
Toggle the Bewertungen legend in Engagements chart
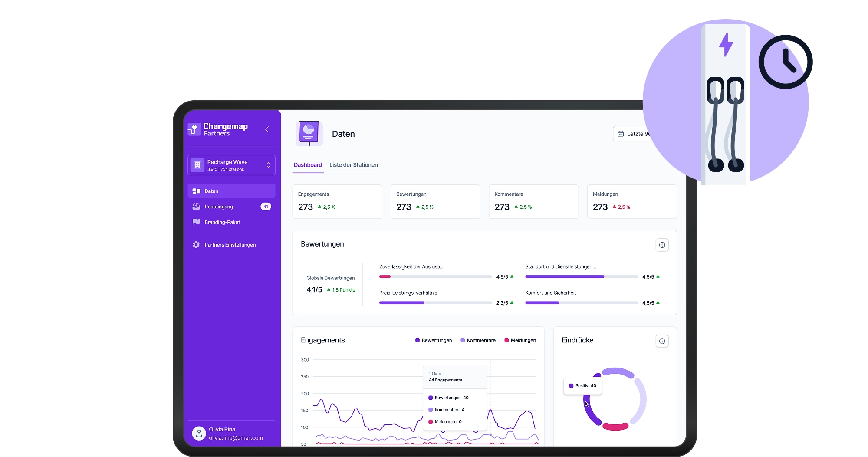[x=433, y=340]
